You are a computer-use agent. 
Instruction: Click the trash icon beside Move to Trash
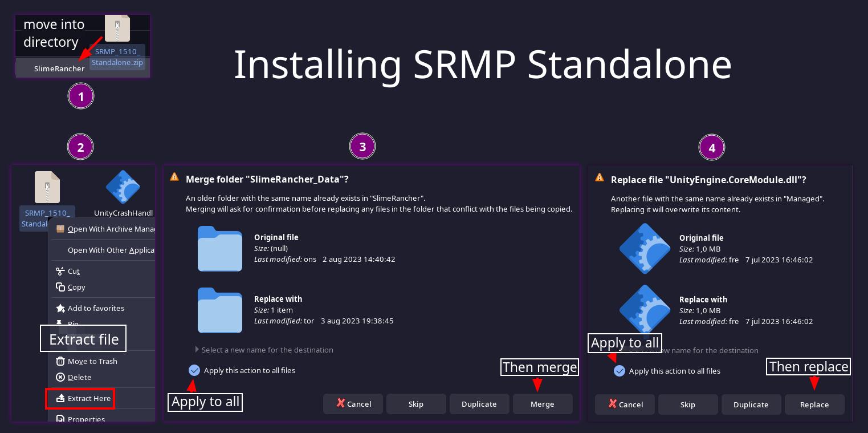(60, 361)
